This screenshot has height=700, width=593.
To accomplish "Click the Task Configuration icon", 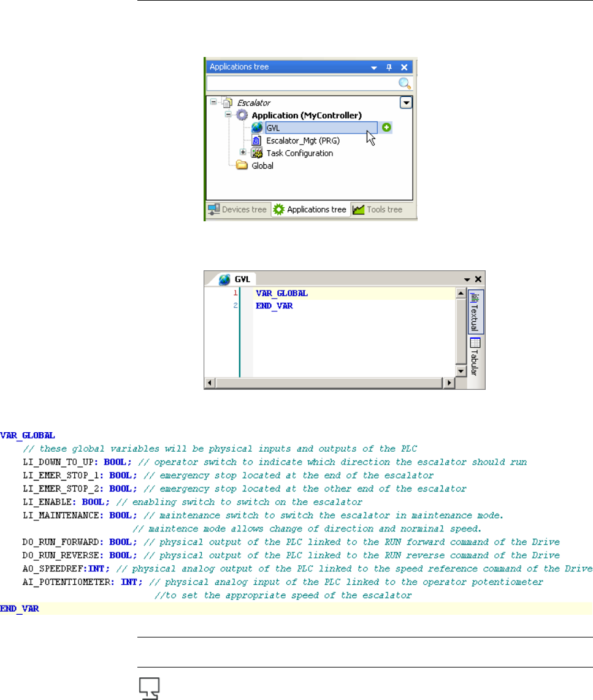I will pyautogui.click(x=257, y=153).
